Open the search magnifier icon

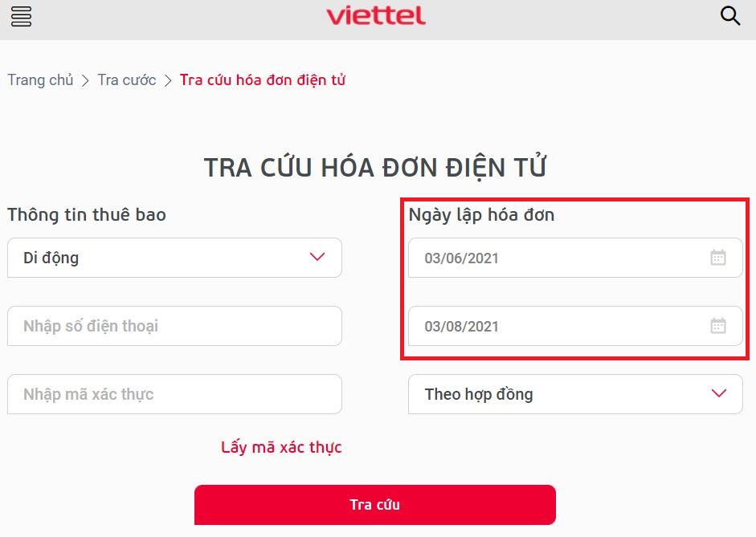729,15
